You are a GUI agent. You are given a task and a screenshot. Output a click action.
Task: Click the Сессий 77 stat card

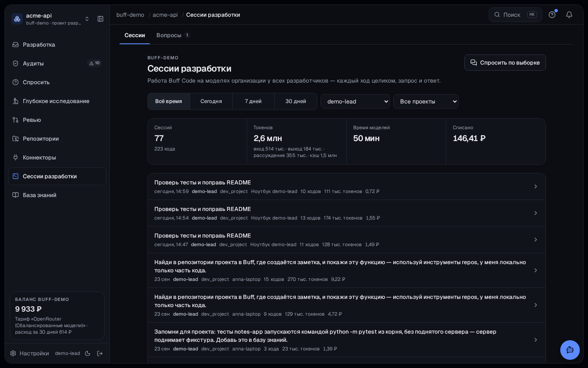[x=197, y=141]
